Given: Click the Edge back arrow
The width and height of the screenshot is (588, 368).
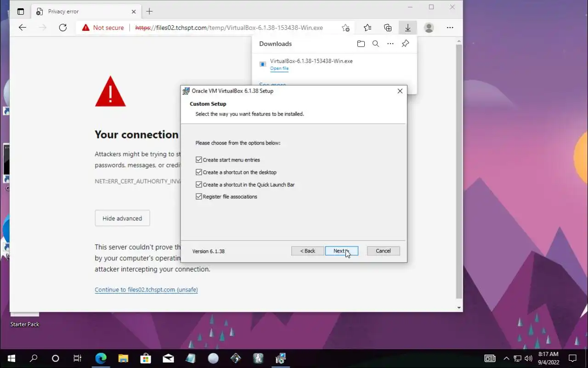Looking at the screenshot, I should tap(23, 28).
